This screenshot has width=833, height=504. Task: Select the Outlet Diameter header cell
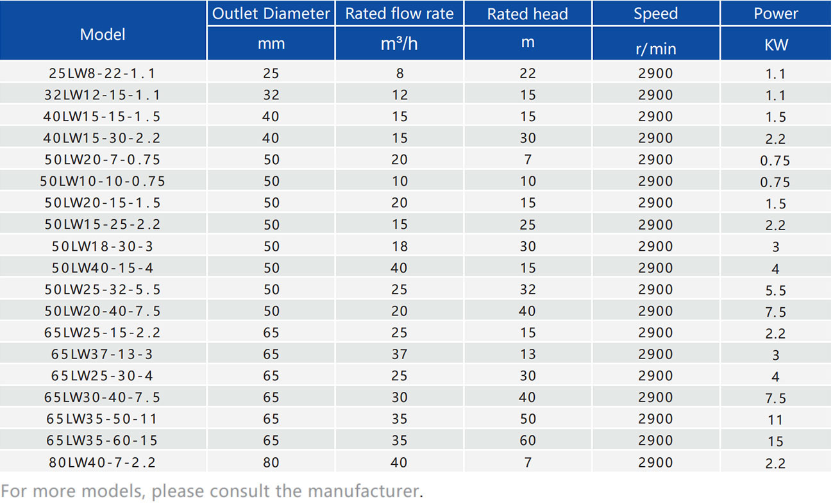click(271, 13)
